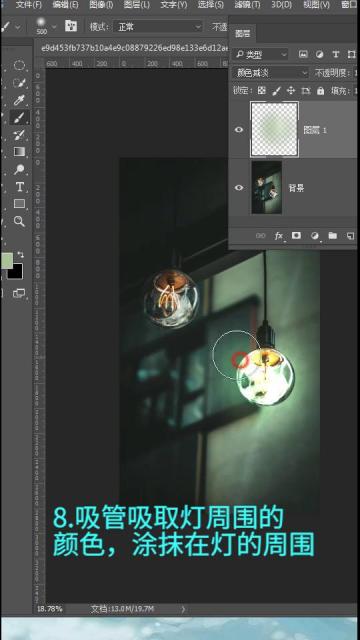Add a layer mask
Screen dimensions: 360x640
(x=296, y=236)
